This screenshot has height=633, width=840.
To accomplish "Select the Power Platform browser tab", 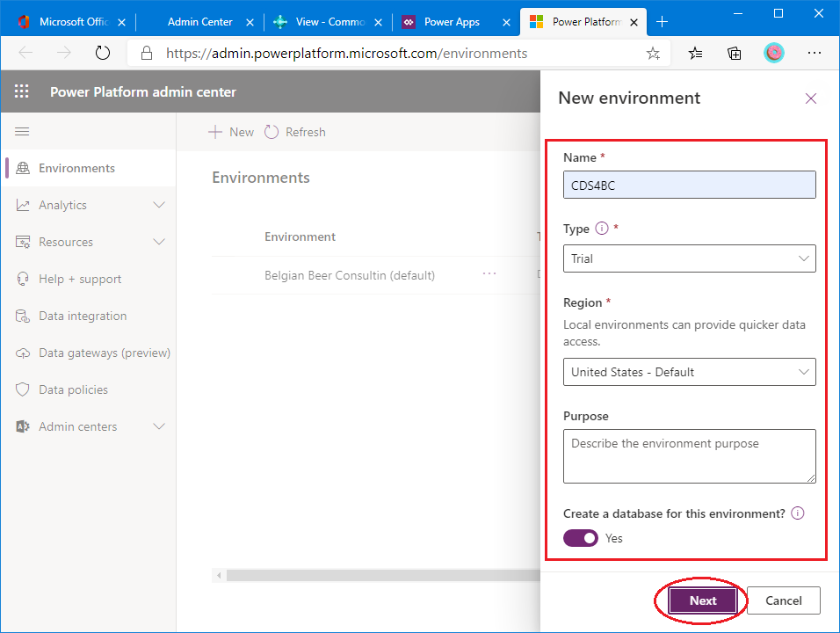I will [583, 22].
